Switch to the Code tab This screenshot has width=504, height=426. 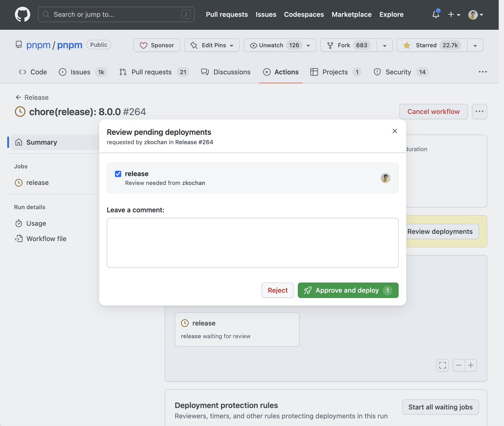(33, 72)
